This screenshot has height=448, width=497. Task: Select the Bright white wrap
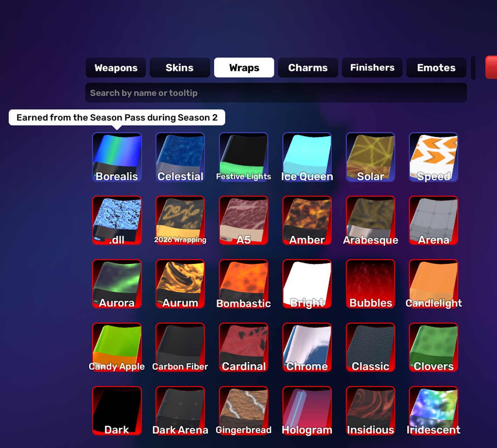pos(307,284)
